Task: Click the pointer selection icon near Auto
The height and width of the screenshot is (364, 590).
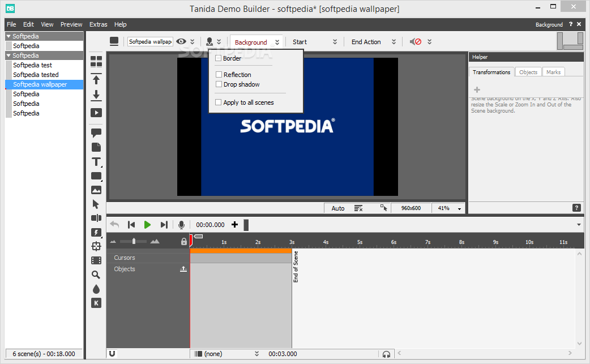Action: coord(383,208)
